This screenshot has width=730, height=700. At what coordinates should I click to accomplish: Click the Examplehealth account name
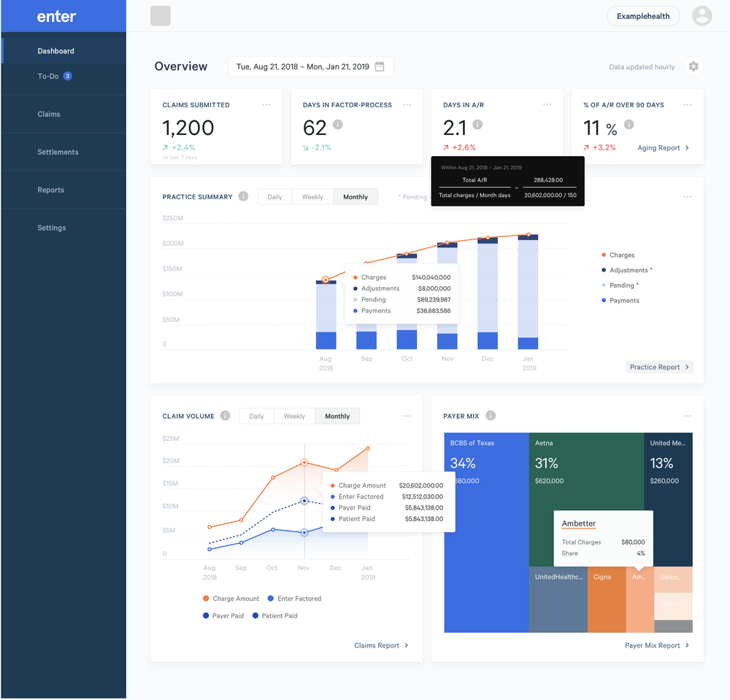[x=642, y=15]
